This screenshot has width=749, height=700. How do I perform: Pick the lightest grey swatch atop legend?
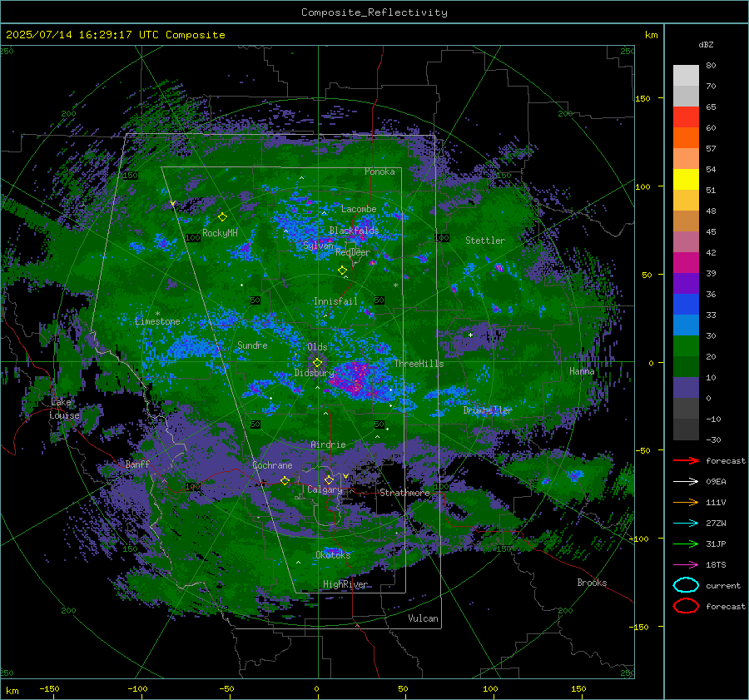pyautogui.click(x=686, y=76)
